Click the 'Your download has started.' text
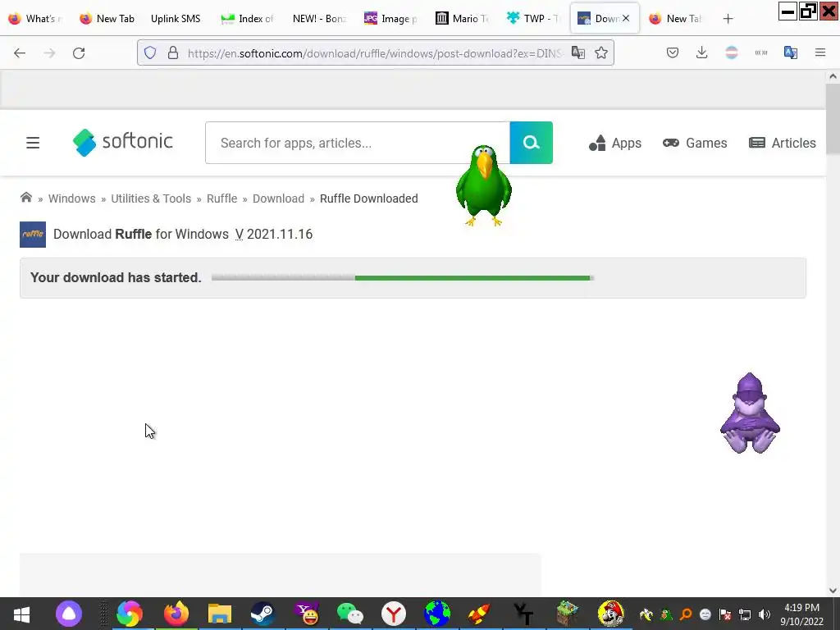This screenshot has width=840, height=630. [x=116, y=277]
